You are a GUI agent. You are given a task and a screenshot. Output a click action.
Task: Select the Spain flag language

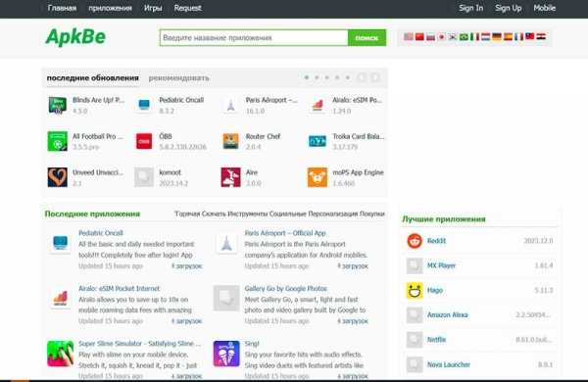click(508, 37)
